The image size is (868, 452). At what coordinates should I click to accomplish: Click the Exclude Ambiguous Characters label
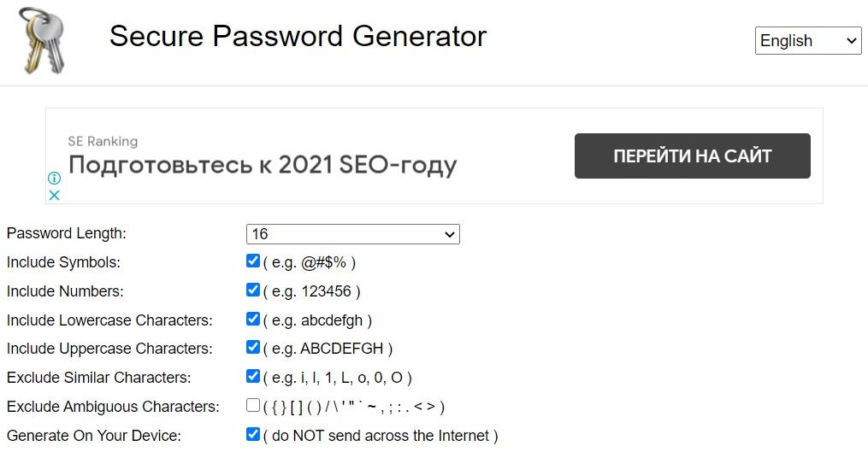click(113, 407)
